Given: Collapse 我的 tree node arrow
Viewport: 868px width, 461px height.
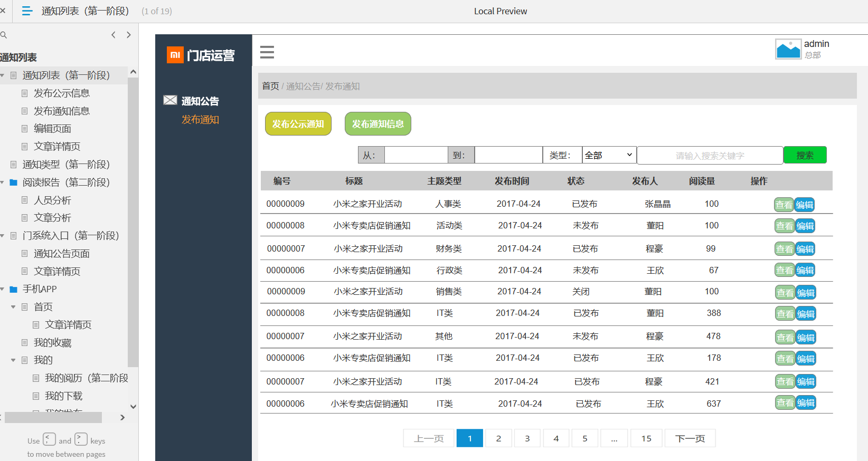Looking at the screenshot, I should tap(13, 360).
